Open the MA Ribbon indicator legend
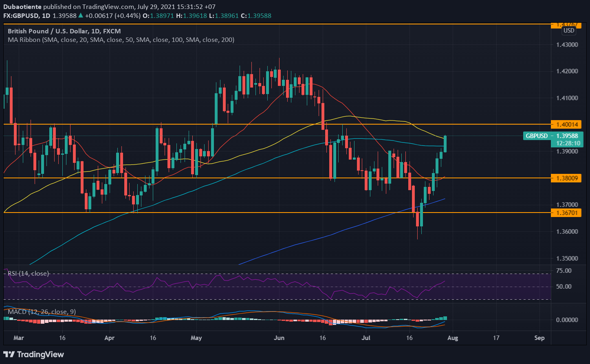 tap(121, 40)
